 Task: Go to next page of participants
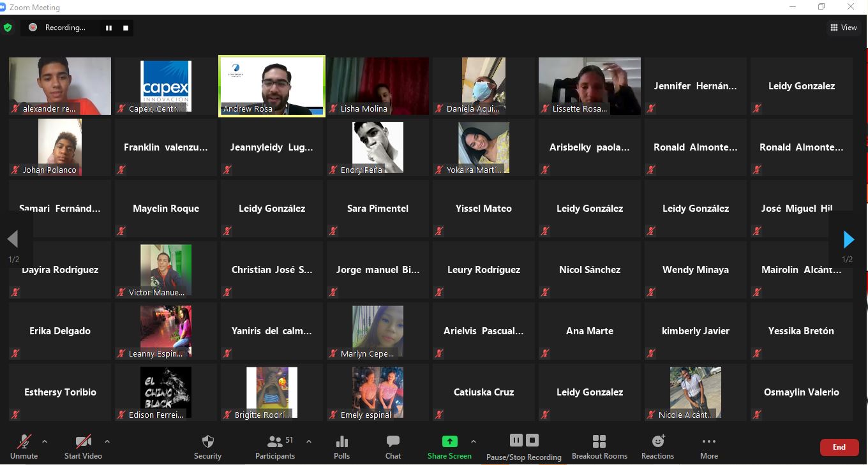pos(848,240)
